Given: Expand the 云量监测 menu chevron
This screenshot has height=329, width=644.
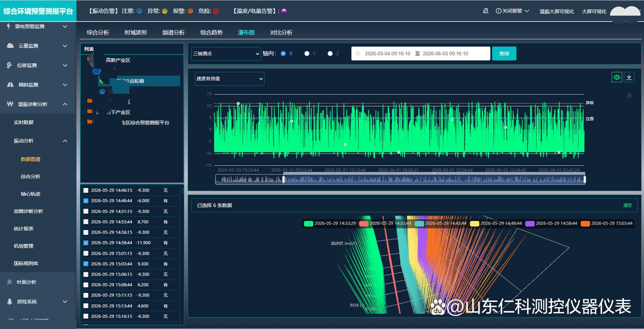Looking at the screenshot, I should pyautogui.click(x=65, y=46).
